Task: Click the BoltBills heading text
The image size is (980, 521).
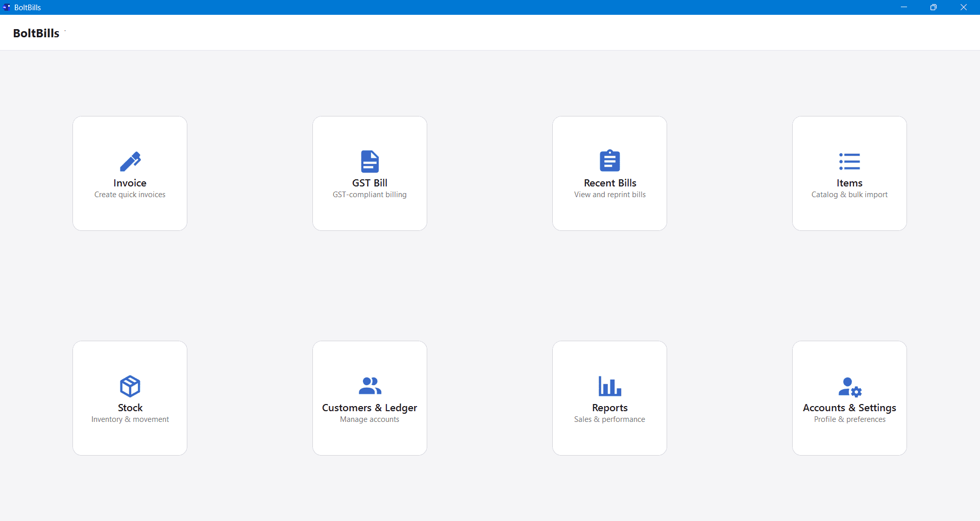Action: pyautogui.click(x=36, y=33)
